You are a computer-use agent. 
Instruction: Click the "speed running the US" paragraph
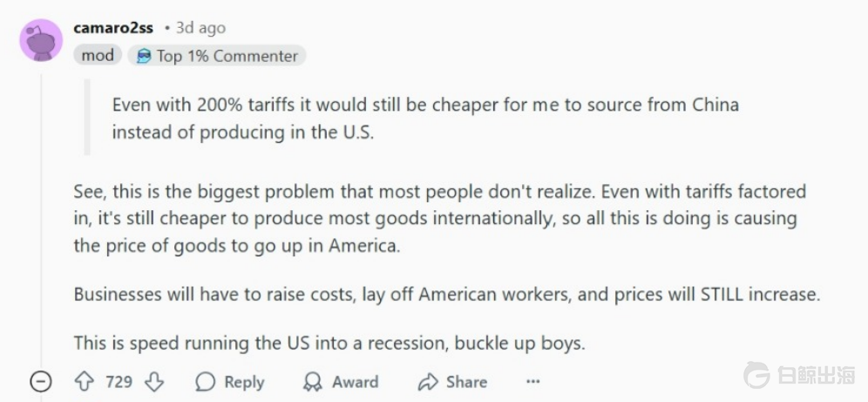click(x=329, y=343)
